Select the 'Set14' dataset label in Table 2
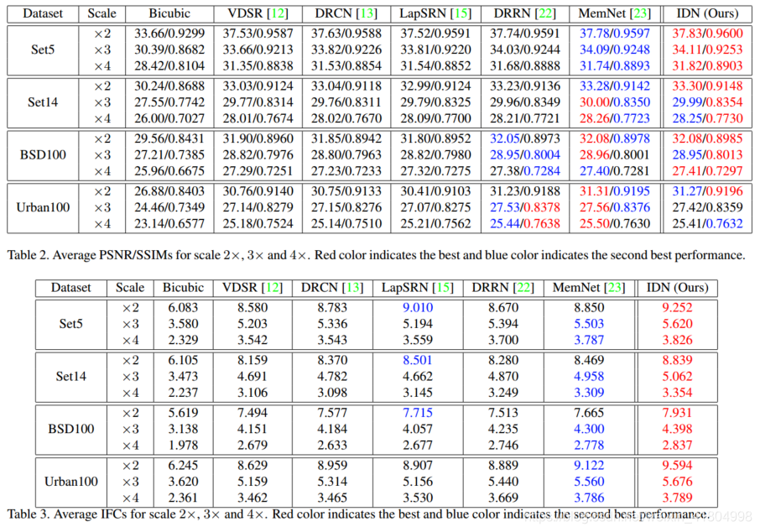The height and width of the screenshot is (532, 760). coord(43,102)
